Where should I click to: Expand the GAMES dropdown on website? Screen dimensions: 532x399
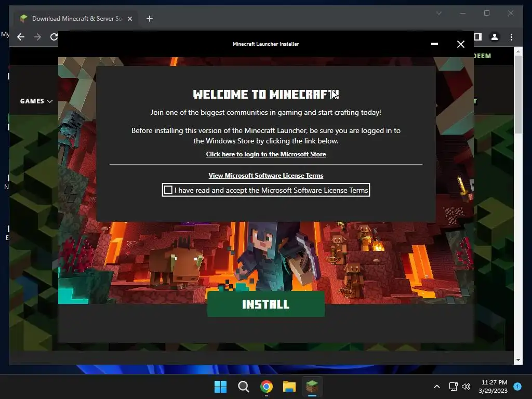coord(36,101)
